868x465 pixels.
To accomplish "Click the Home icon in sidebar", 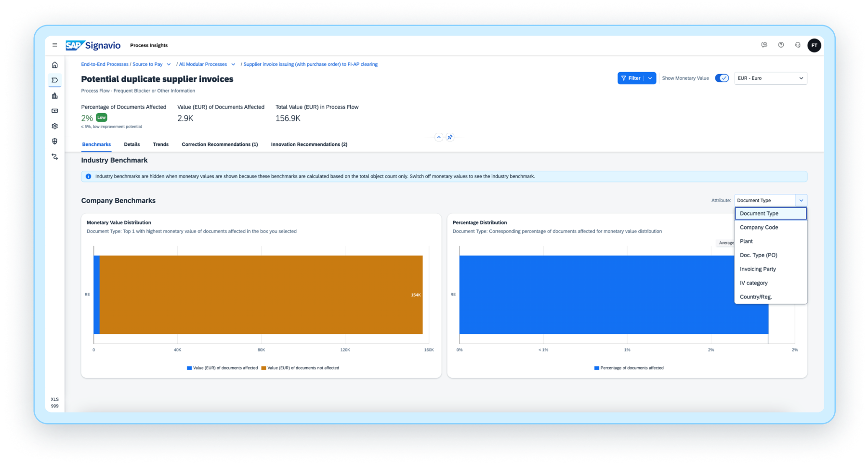I will [54, 65].
